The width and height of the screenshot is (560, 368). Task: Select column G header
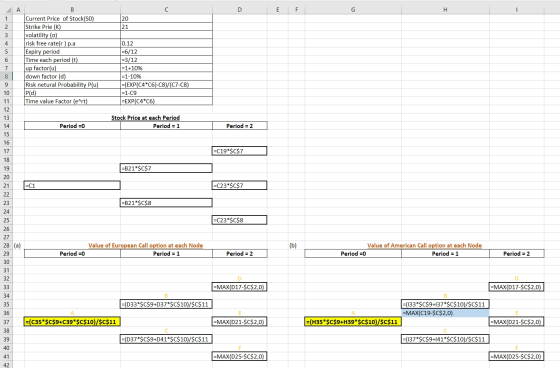[353, 10]
